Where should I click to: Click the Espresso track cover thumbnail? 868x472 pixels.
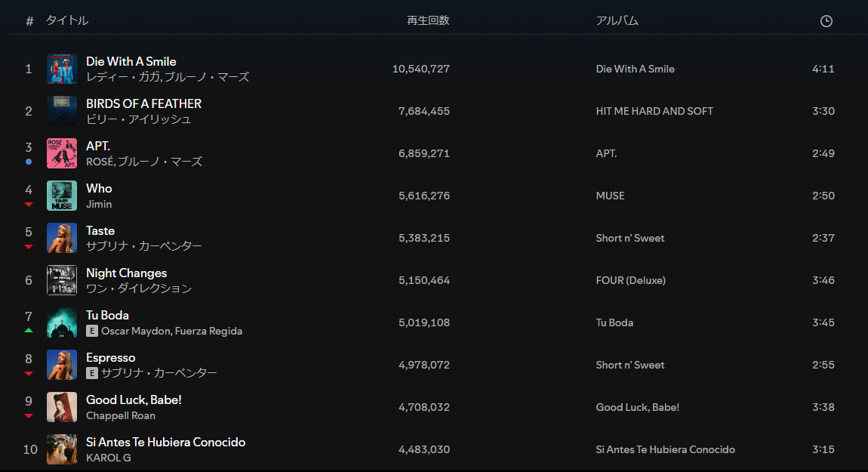click(x=62, y=365)
